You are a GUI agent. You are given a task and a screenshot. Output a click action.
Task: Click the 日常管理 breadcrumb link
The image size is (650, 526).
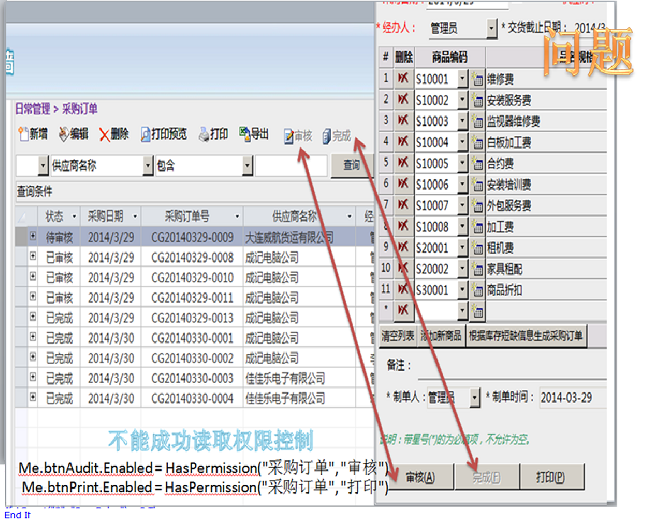(x=33, y=109)
